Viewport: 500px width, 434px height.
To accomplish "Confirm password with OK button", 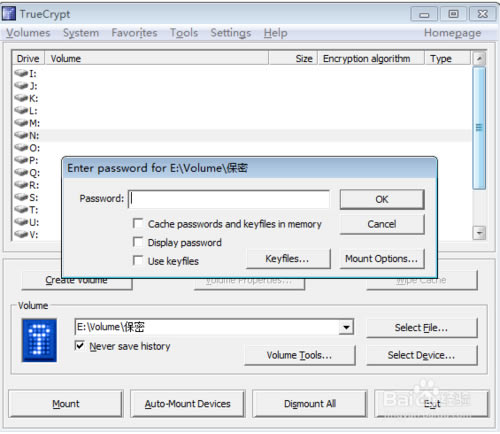I will (382, 199).
